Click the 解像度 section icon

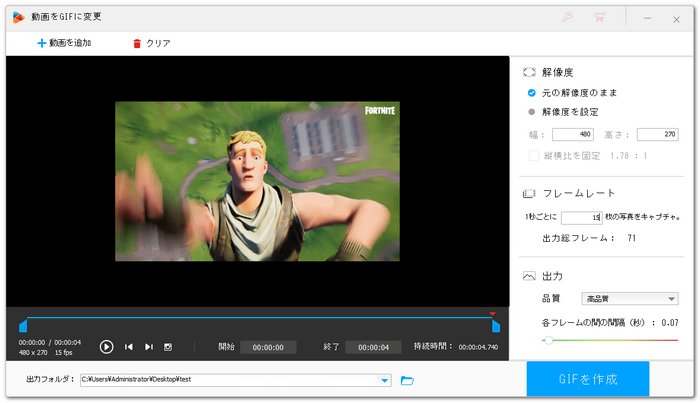pos(529,72)
